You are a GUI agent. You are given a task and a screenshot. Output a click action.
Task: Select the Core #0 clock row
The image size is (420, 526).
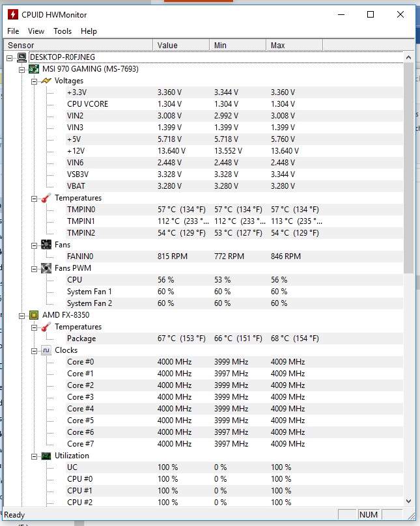(234, 362)
